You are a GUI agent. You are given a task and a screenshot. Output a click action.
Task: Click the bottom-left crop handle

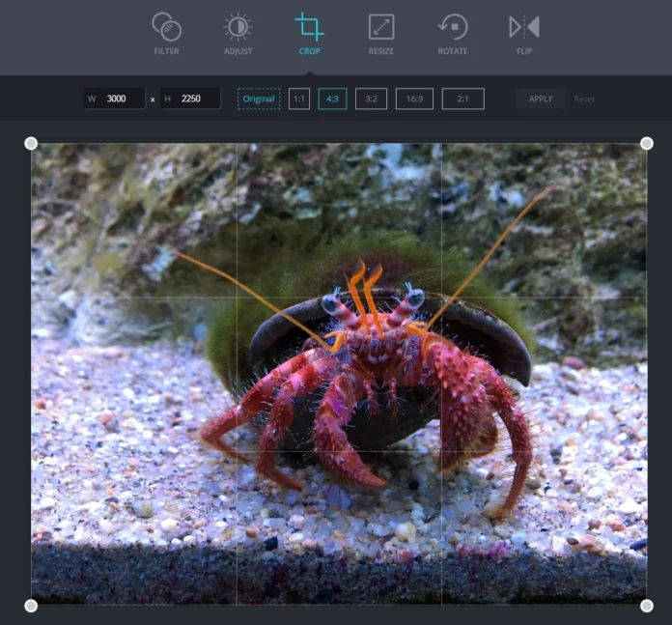(x=31, y=606)
